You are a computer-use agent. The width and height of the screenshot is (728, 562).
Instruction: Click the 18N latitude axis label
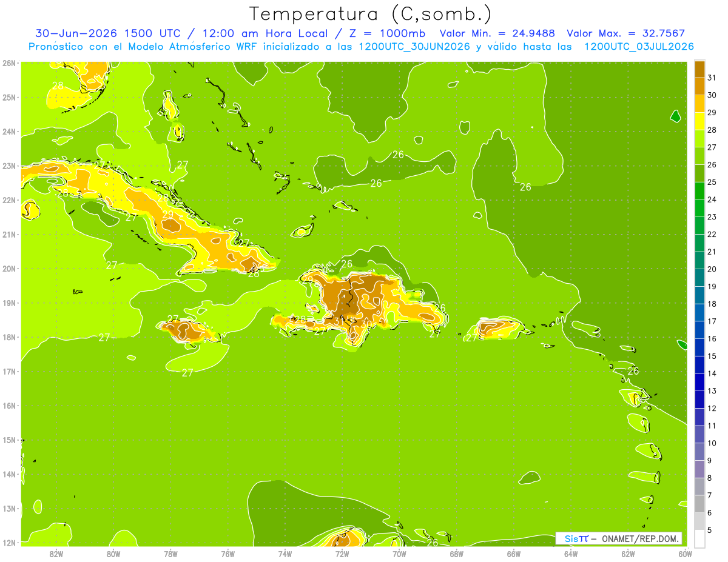point(9,337)
